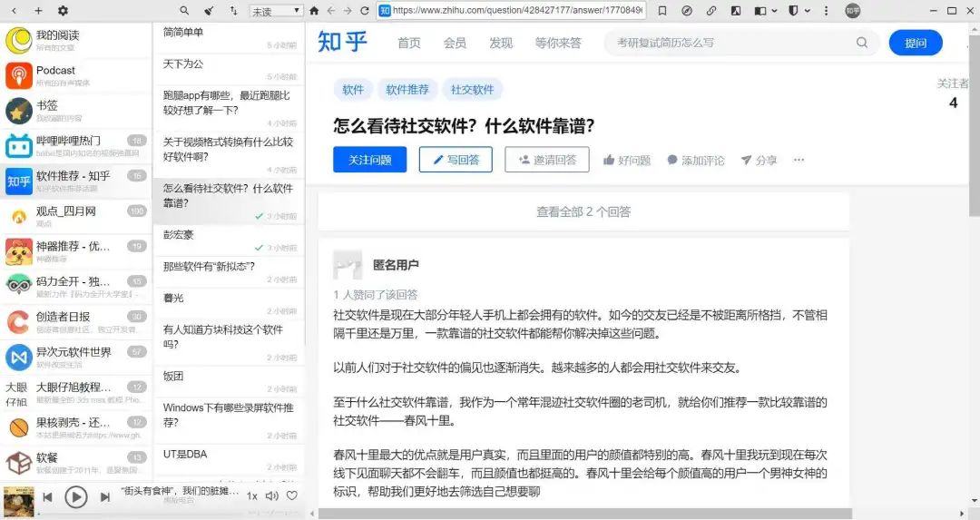Open article 有人知道方块科技这个软件吗
The height and width of the screenshot is (520, 980).
[x=229, y=341]
